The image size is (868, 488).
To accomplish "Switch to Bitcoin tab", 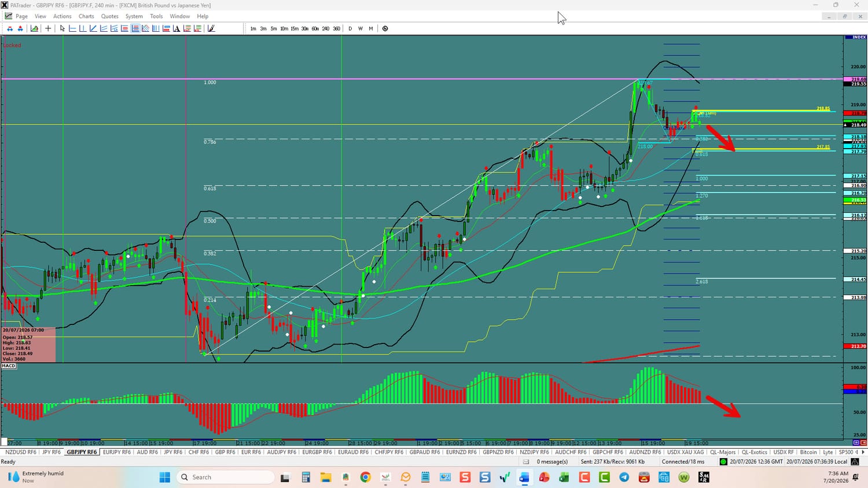I will click(x=808, y=452).
